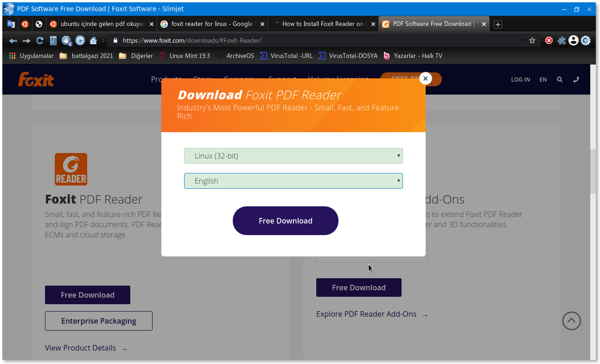Open Explore PDF Reader Add-Ons link
Screen dimensions: 600x364
pyautogui.click(x=372, y=314)
